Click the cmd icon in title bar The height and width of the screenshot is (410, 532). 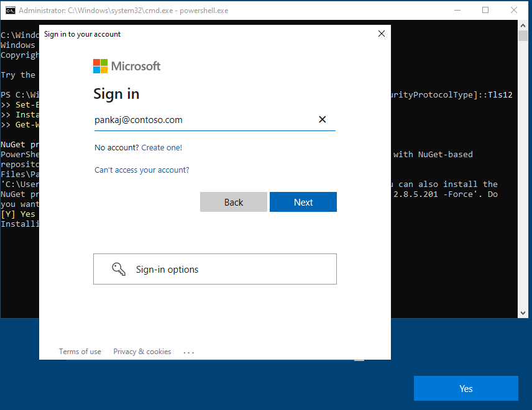pyautogui.click(x=11, y=11)
